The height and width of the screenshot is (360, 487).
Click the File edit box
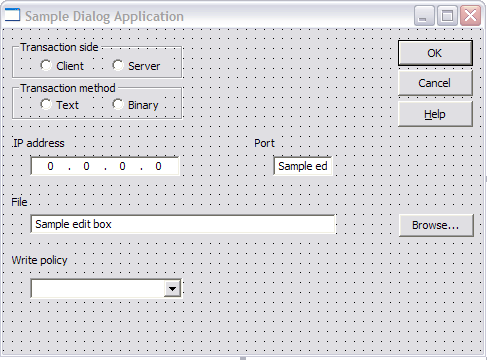(183, 224)
